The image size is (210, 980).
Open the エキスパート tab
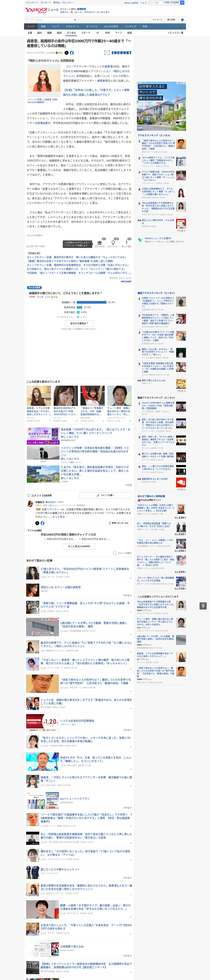tap(72, 27)
